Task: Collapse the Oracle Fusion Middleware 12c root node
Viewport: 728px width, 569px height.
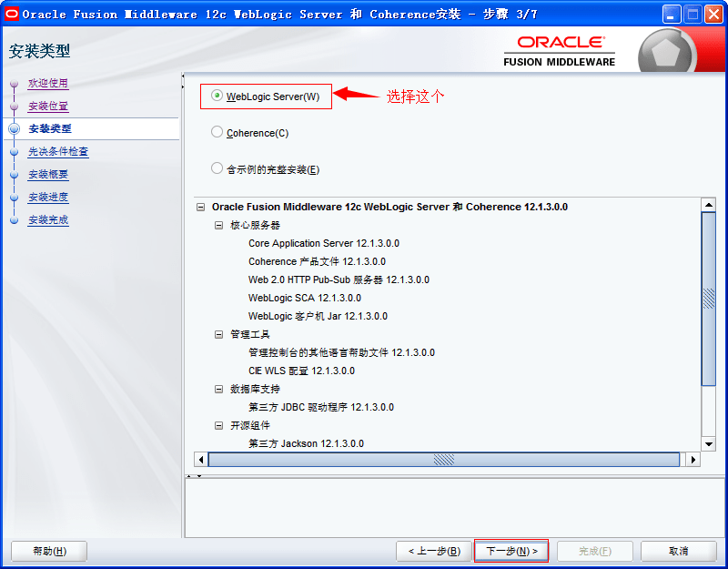Action: (200, 208)
